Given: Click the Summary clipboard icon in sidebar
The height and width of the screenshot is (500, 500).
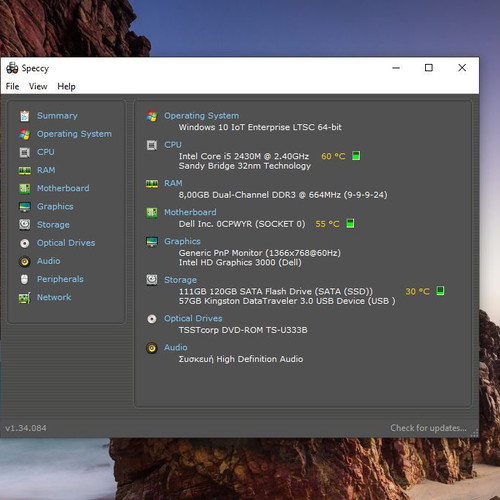Looking at the screenshot, I should pos(24,116).
